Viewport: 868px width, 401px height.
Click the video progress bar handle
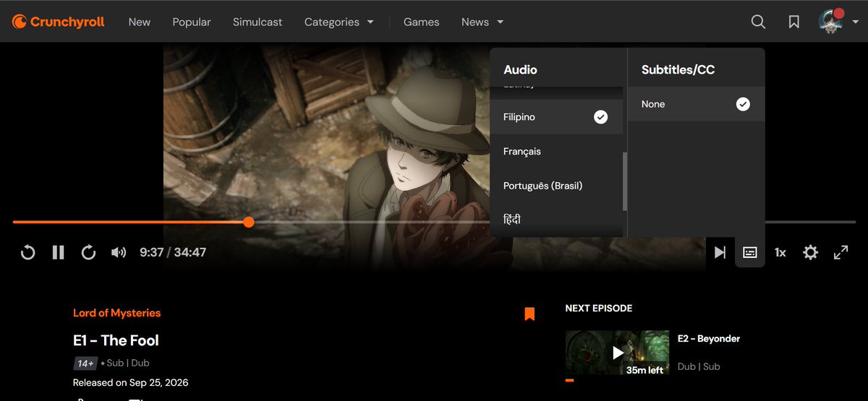click(249, 222)
